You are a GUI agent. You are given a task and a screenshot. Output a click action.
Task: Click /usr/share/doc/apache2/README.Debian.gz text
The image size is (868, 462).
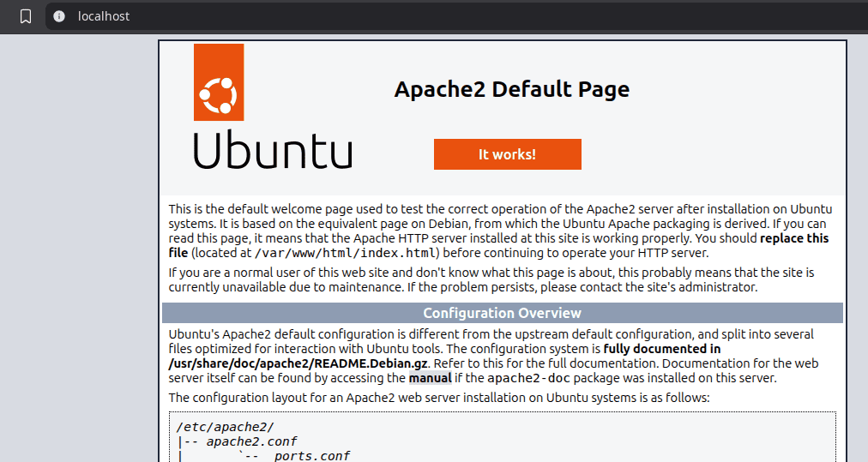298,363
